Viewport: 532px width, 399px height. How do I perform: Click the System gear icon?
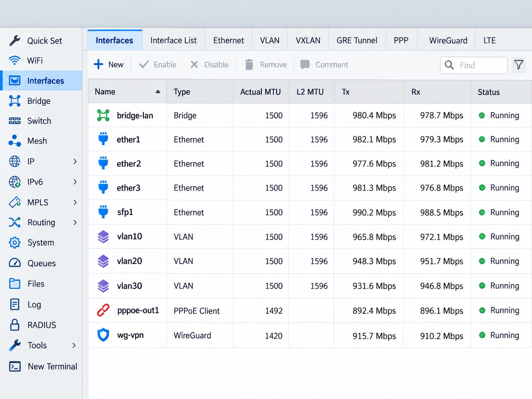pos(15,242)
